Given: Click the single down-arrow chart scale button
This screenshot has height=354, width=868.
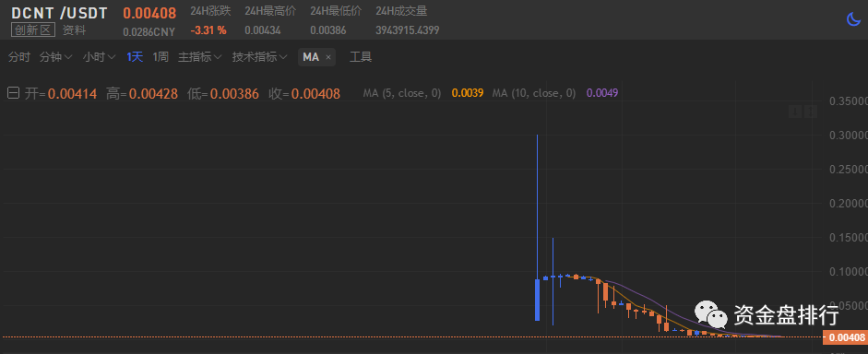Looking at the screenshot, I should (x=795, y=112).
